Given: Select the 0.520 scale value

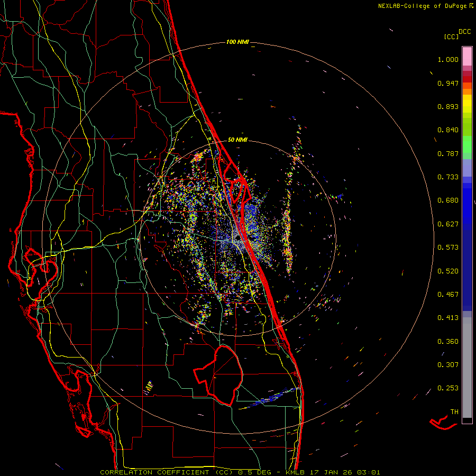Looking at the screenshot, I should tap(448, 271).
